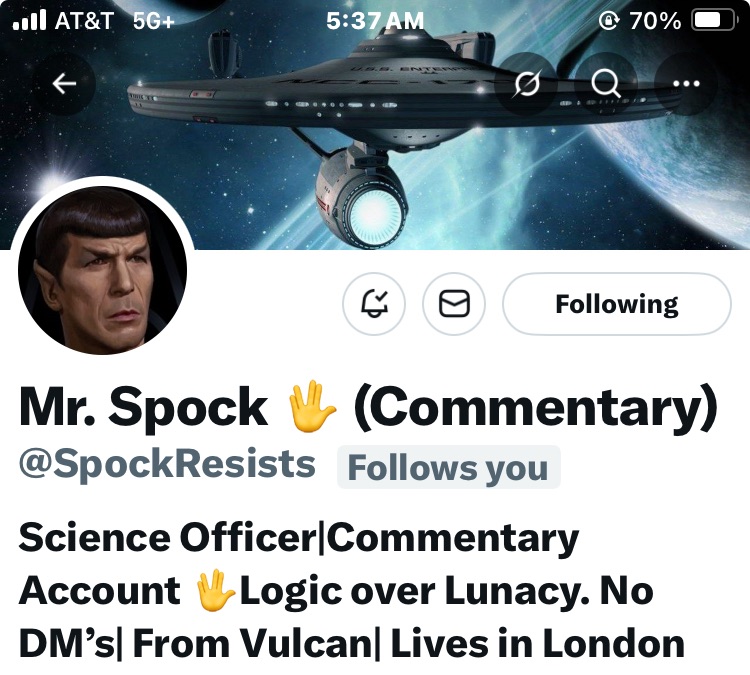750x675 pixels.
Task: Tap the profile search magnifier icon
Action: pyautogui.click(x=606, y=84)
